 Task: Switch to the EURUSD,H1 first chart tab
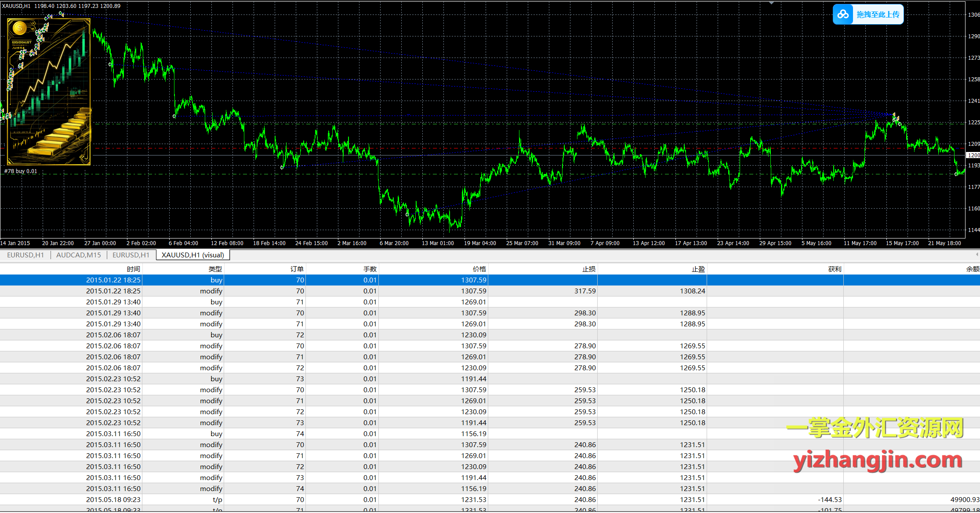[25, 255]
